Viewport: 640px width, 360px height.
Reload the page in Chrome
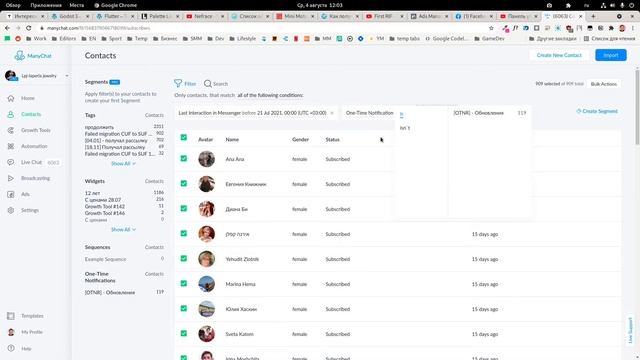coord(28,28)
